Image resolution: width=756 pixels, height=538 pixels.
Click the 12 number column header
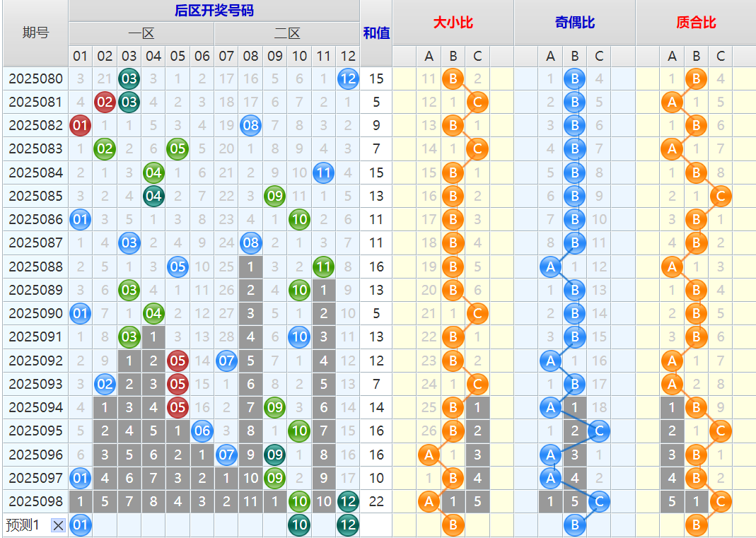(x=348, y=57)
